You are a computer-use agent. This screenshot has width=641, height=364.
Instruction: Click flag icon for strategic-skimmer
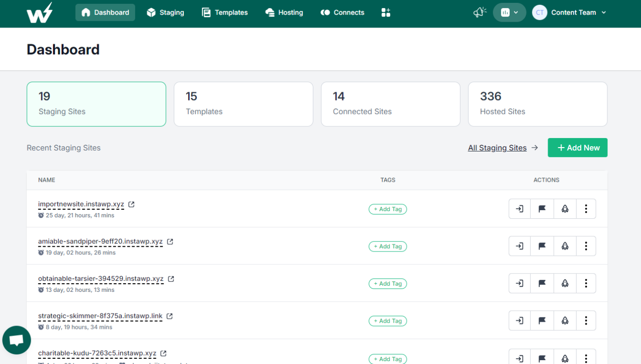[x=542, y=320]
